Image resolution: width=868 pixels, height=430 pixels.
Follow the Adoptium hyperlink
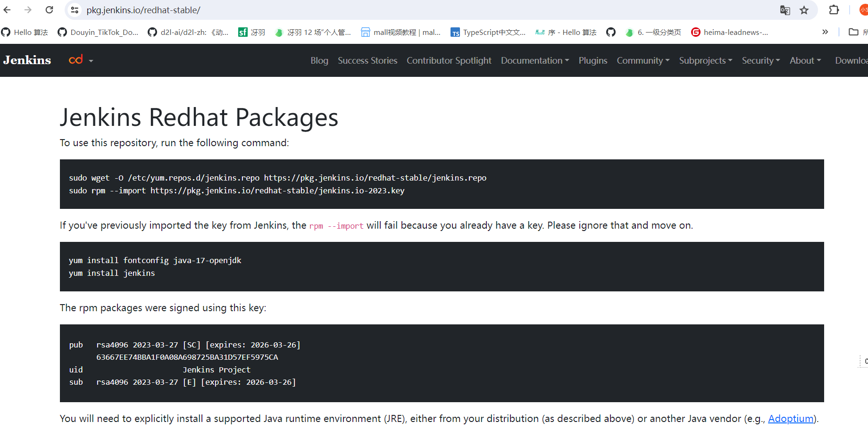click(791, 418)
